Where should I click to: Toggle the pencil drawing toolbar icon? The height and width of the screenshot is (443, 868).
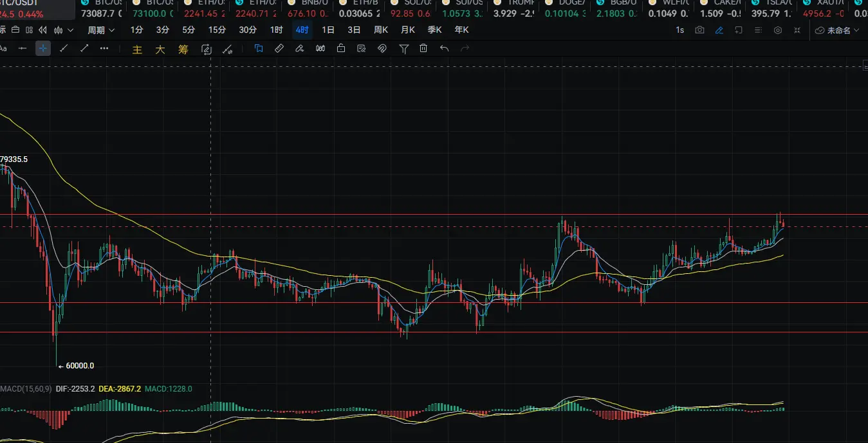coord(719,30)
